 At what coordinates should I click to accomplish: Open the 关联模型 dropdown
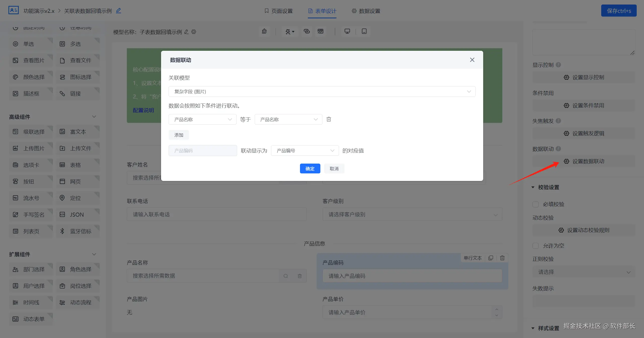coord(322,91)
